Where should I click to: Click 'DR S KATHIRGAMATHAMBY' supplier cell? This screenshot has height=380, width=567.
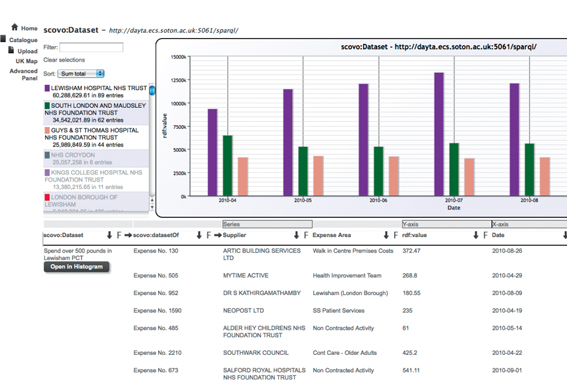point(262,293)
